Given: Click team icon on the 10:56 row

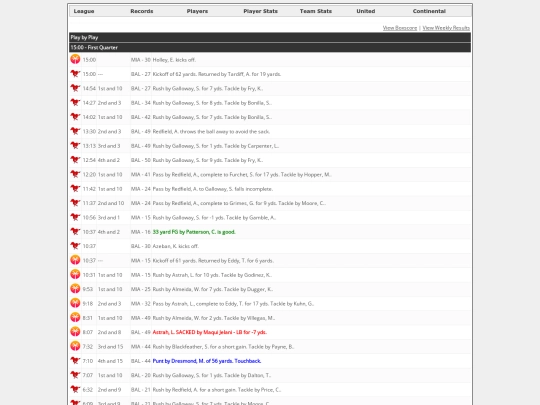Looking at the screenshot, I should 75,217.
